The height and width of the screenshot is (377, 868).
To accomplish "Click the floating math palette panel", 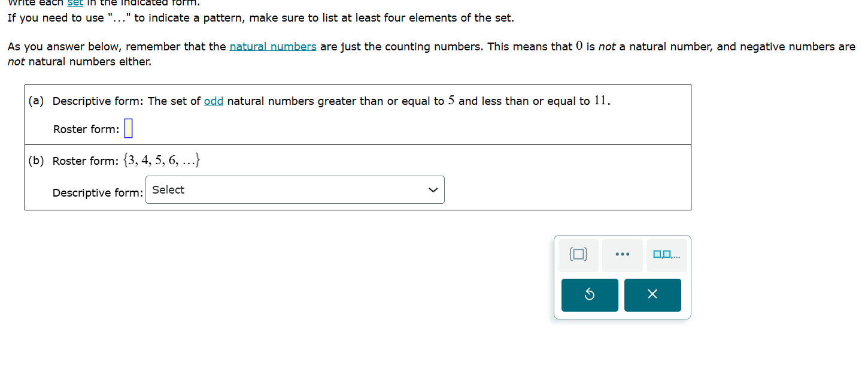I will click(623, 277).
